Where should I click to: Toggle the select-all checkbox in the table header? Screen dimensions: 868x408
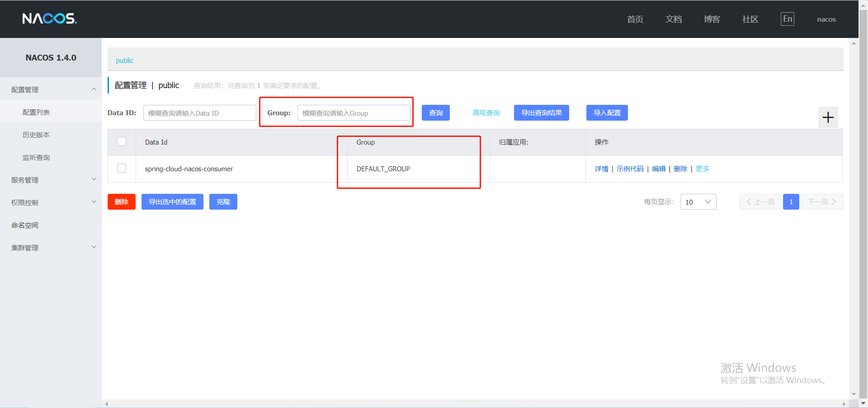122,141
